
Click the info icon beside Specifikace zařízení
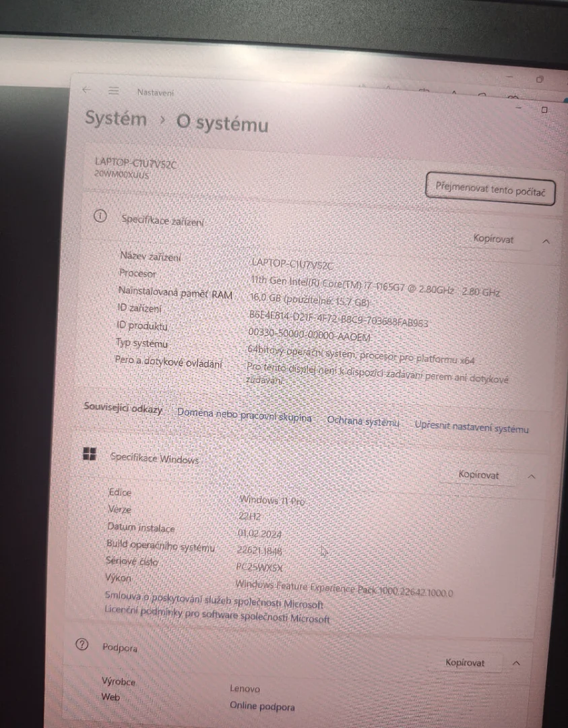tap(100, 216)
